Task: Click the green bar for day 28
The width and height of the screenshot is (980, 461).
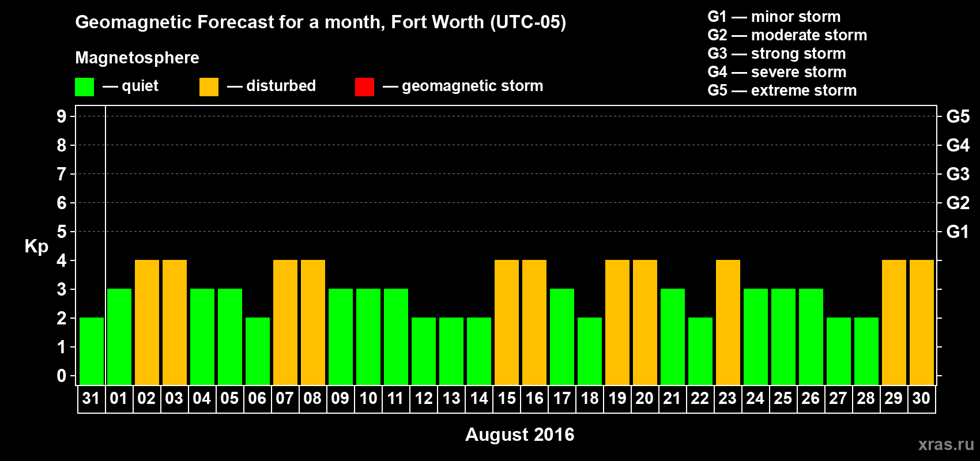Action: [x=866, y=351]
